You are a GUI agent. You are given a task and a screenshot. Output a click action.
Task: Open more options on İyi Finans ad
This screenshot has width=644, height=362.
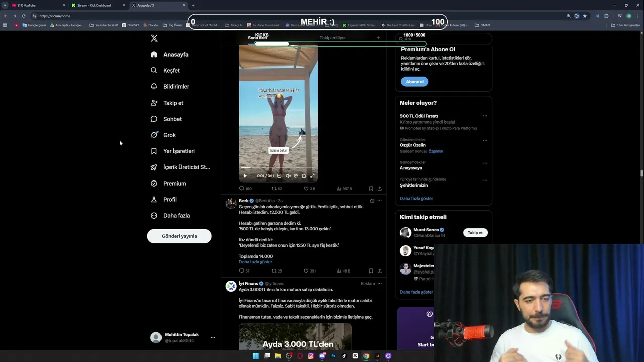tap(380, 284)
